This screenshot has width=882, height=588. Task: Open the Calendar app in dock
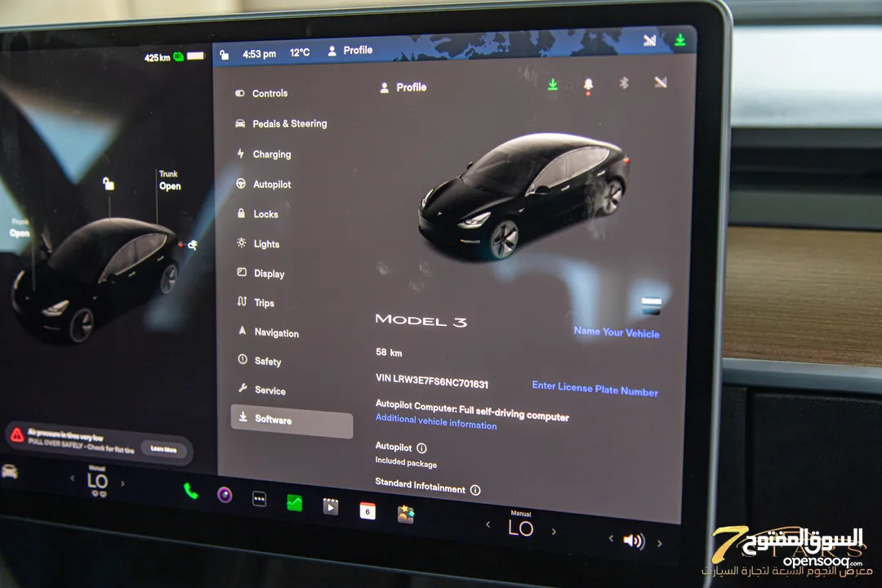click(x=367, y=511)
